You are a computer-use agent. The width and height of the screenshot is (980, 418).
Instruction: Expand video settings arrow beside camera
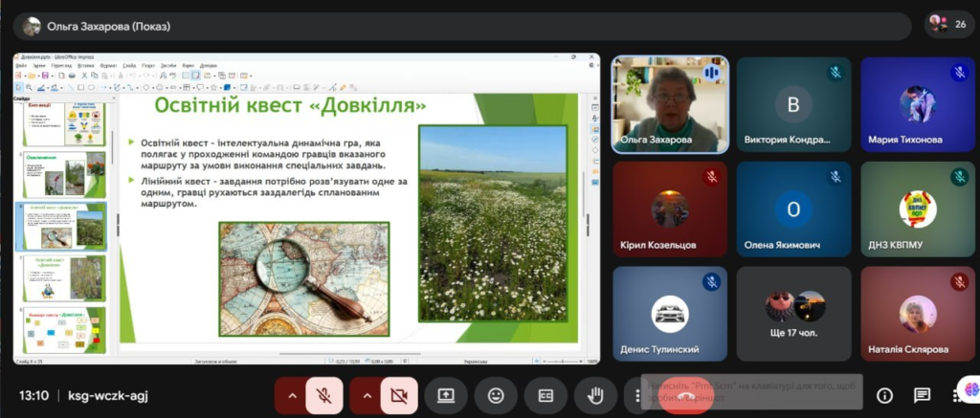(367, 395)
